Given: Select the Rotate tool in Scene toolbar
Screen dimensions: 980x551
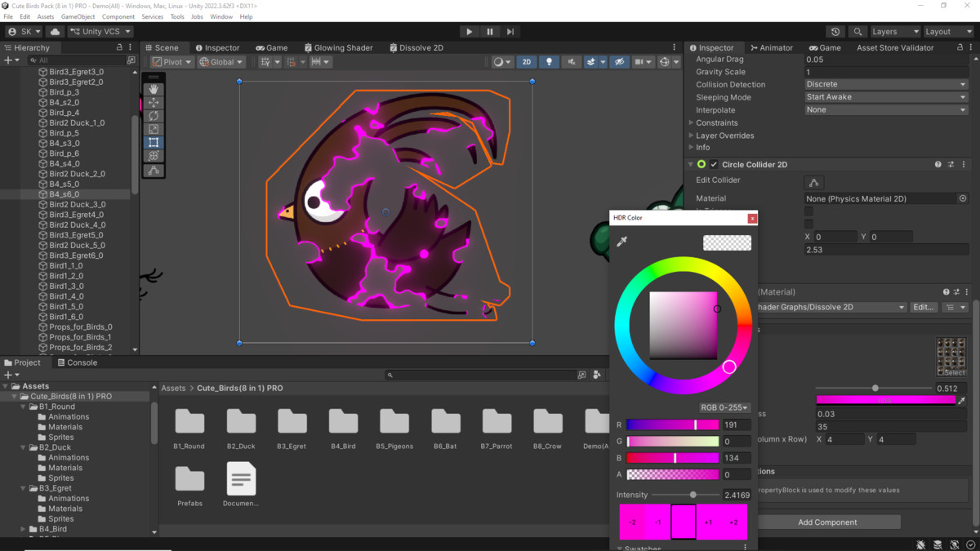Looking at the screenshot, I should (x=154, y=116).
